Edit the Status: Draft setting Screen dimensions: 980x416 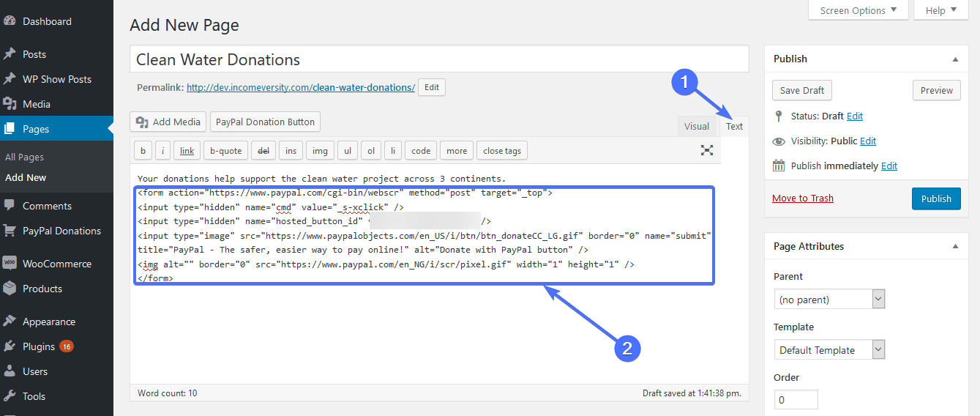coord(855,116)
